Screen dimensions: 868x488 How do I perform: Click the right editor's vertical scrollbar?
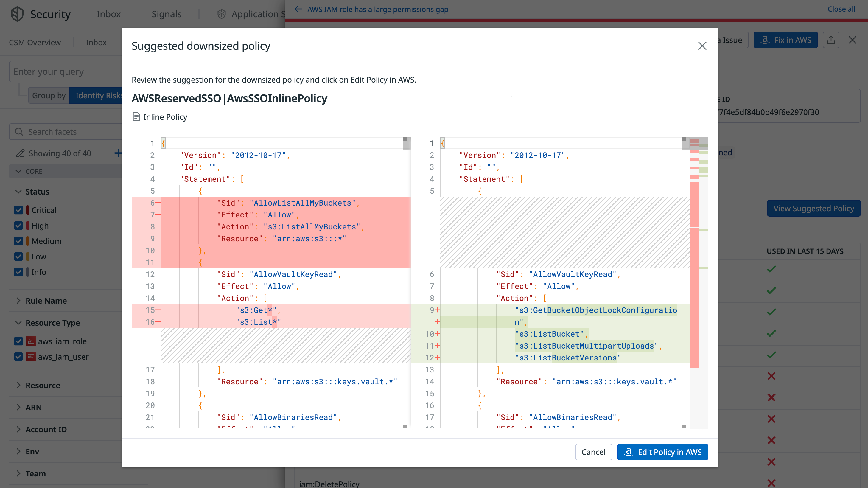pyautogui.click(x=686, y=283)
